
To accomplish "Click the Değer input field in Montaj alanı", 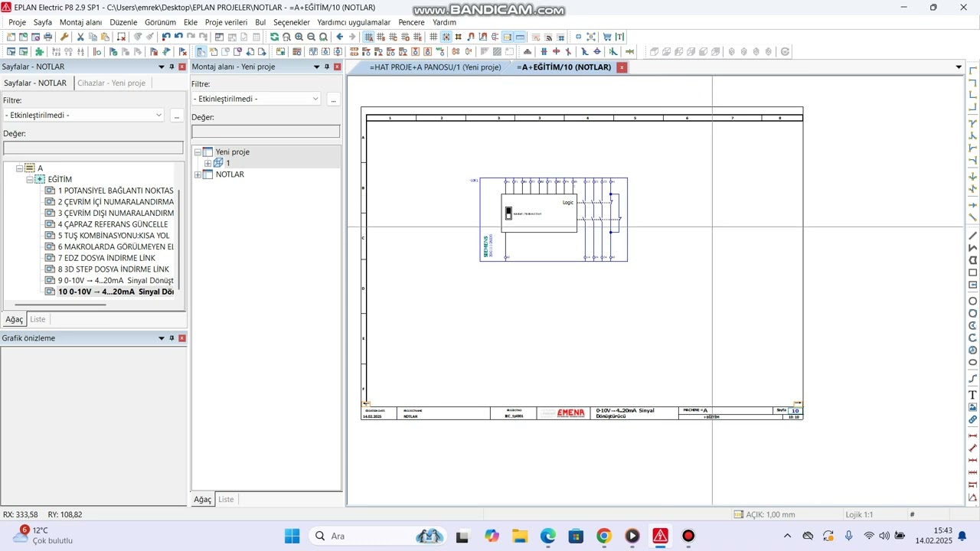I will (266, 132).
